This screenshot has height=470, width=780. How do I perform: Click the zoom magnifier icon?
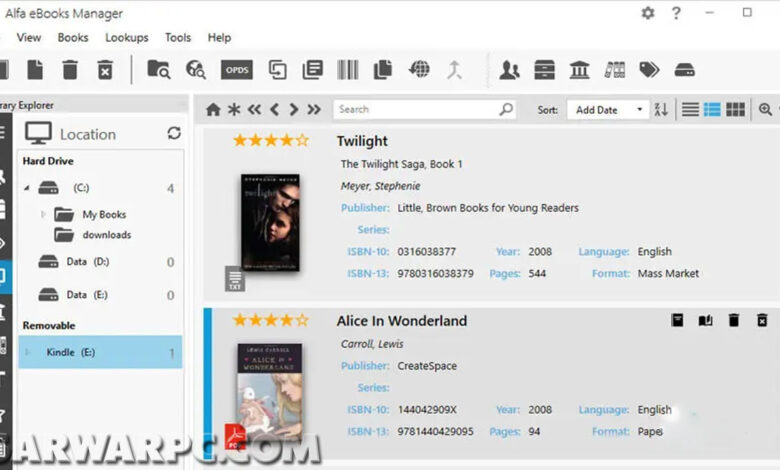pos(765,109)
